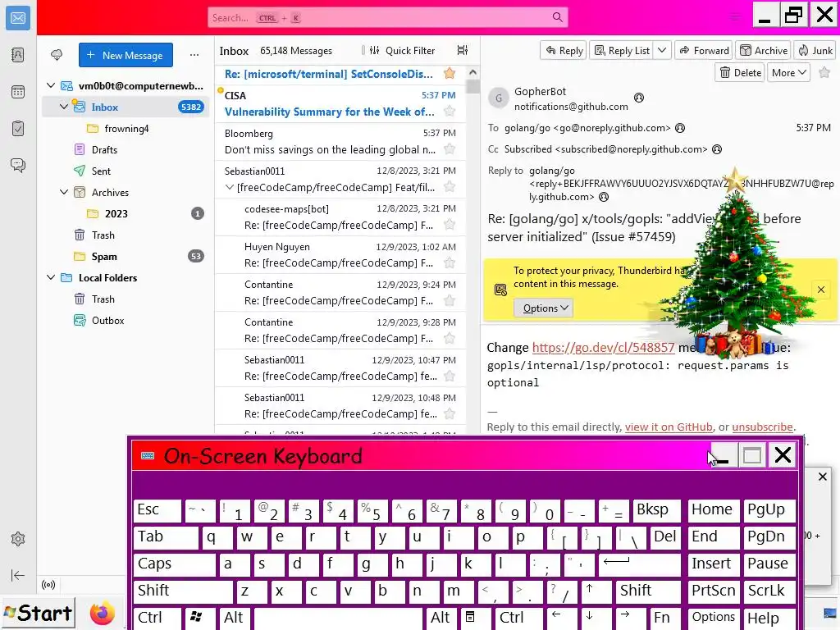Click Trash under Local Folders
This screenshot has width=840, height=630.
(103, 299)
